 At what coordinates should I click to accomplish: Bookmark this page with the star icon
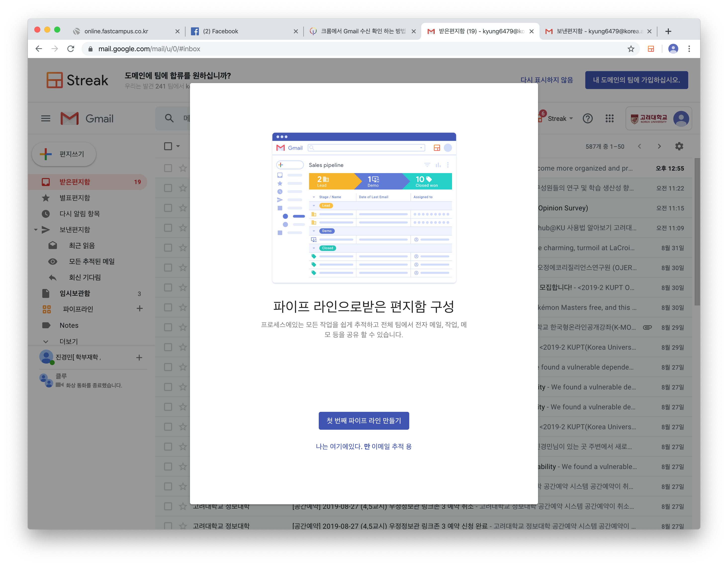[631, 49]
